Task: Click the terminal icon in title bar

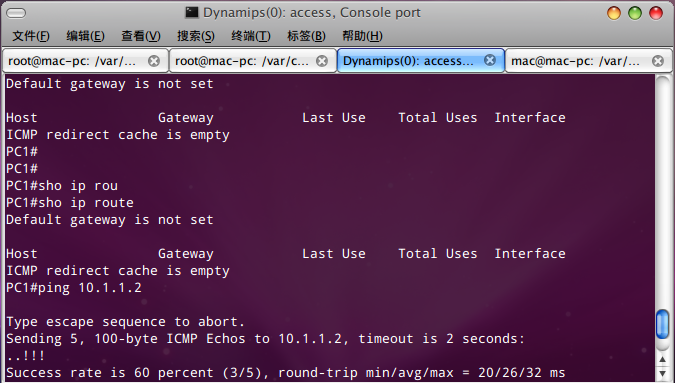Action: [192, 12]
